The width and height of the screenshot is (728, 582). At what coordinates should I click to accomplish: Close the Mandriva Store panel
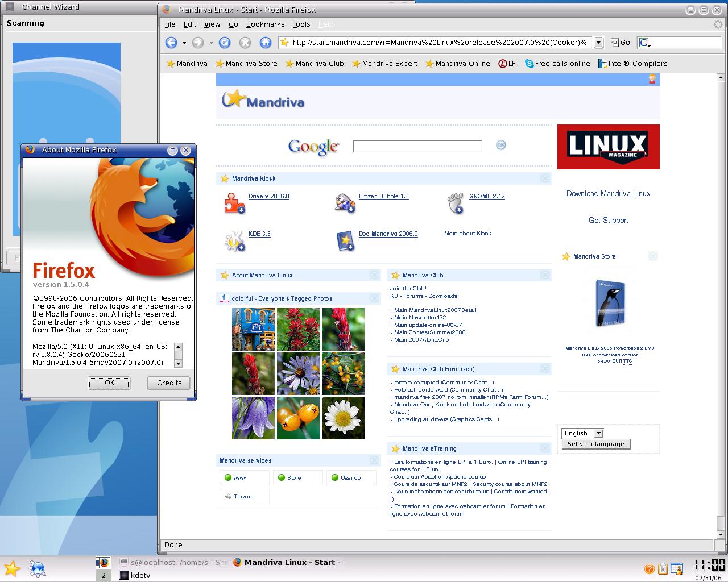[x=653, y=256]
